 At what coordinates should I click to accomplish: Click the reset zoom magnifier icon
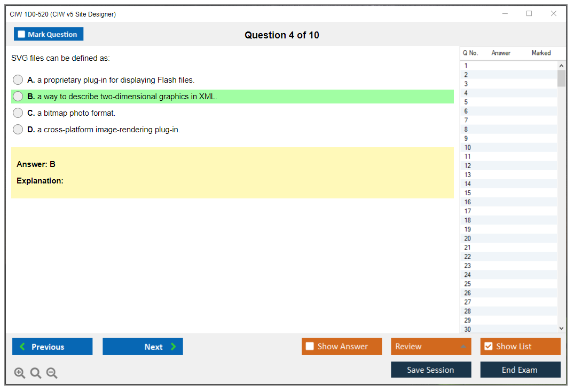tap(36, 373)
